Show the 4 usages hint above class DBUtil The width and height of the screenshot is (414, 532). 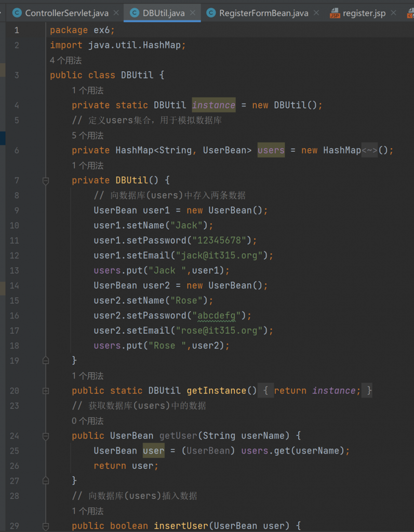coord(65,60)
